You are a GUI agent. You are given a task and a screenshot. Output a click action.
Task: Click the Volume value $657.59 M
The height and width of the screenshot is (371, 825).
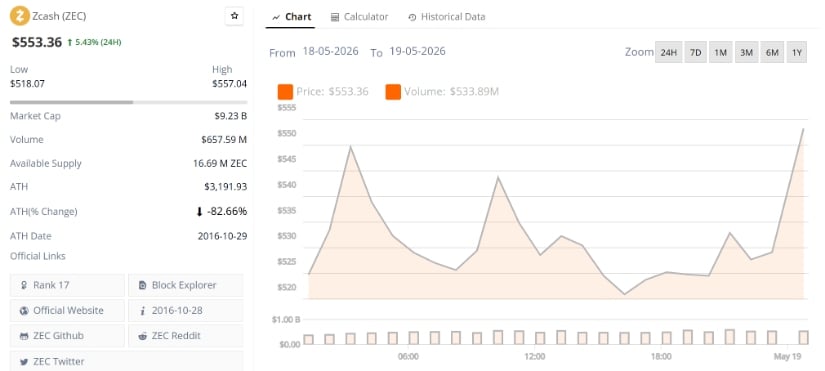coord(224,139)
